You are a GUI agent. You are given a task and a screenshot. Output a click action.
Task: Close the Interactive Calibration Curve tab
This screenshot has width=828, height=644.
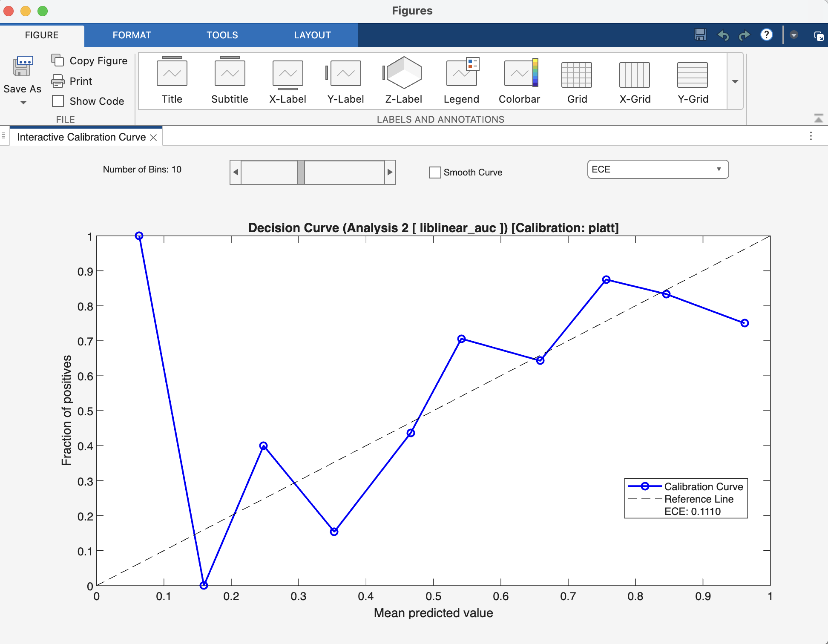click(x=154, y=137)
